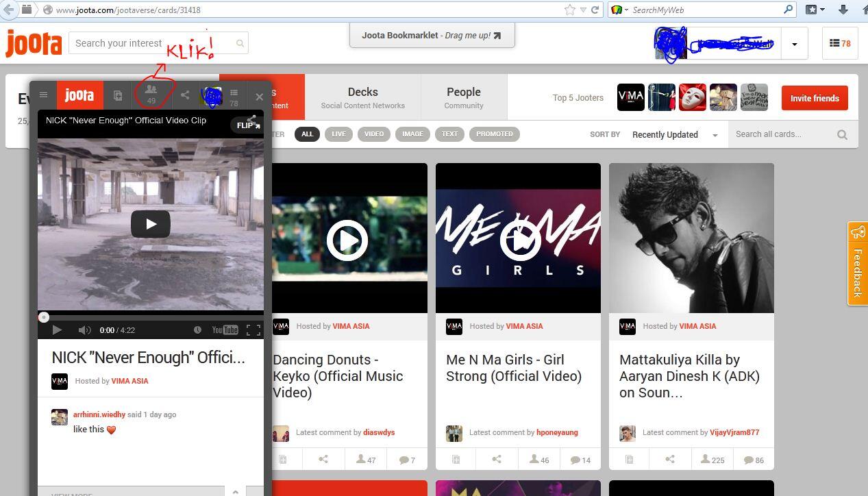Open arrhinni.wiedhy commenter profile

[x=99, y=414]
